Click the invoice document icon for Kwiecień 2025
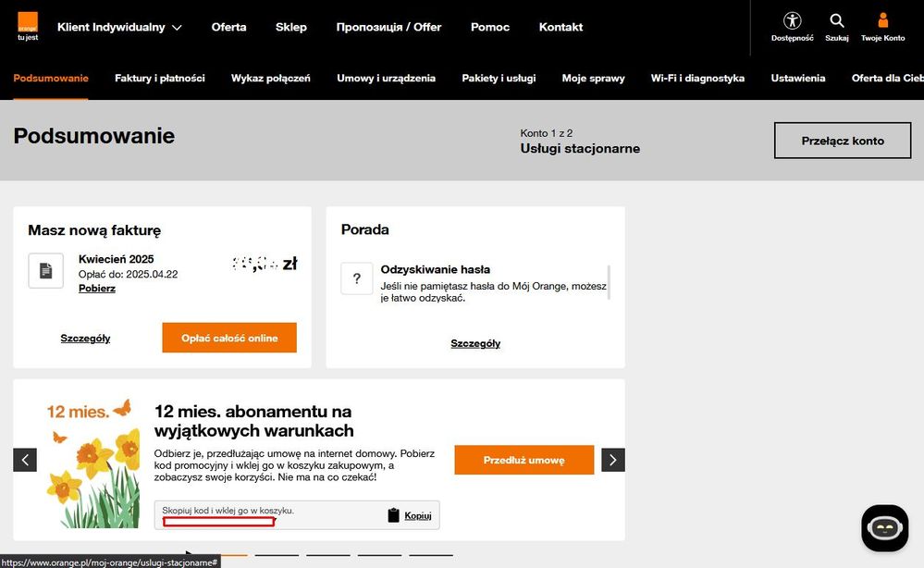This screenshot has width=924, height=568. pos(46,270)
